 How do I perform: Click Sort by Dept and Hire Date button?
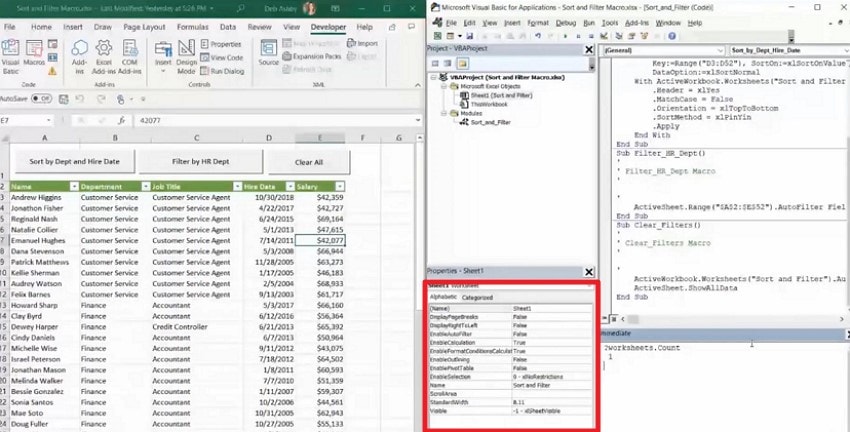coord(74,162)
